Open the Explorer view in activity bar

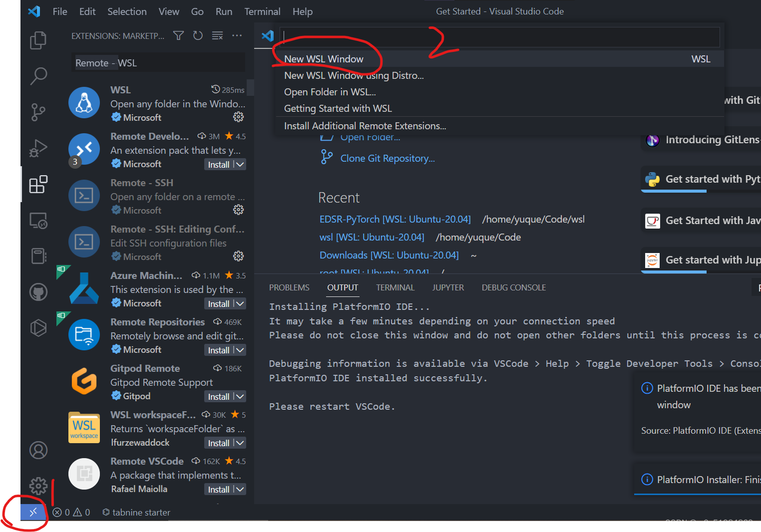coord(38,40)
